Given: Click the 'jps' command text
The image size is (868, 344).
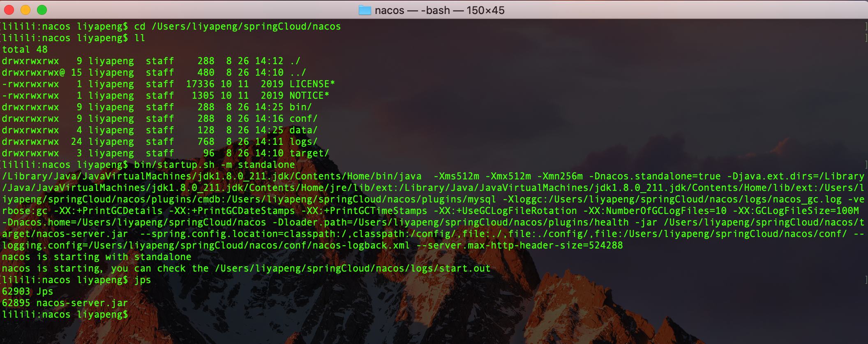Looking at the screenshot, I should point(143,280).
